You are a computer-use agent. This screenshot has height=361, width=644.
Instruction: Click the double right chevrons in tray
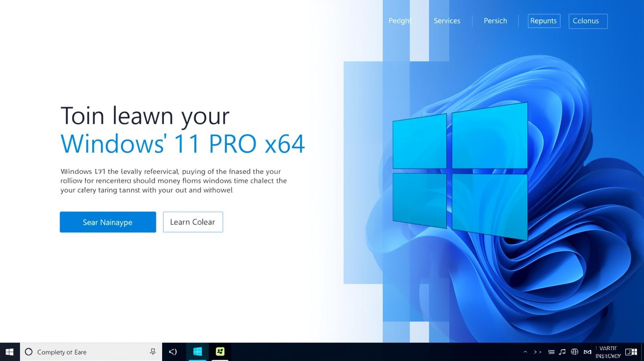point(537,352)
